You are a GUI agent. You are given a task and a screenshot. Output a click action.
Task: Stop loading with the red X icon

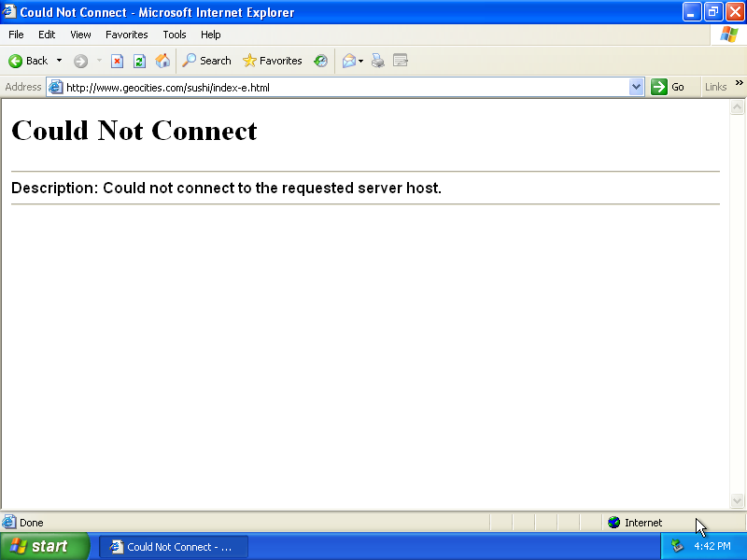point(118,61)
